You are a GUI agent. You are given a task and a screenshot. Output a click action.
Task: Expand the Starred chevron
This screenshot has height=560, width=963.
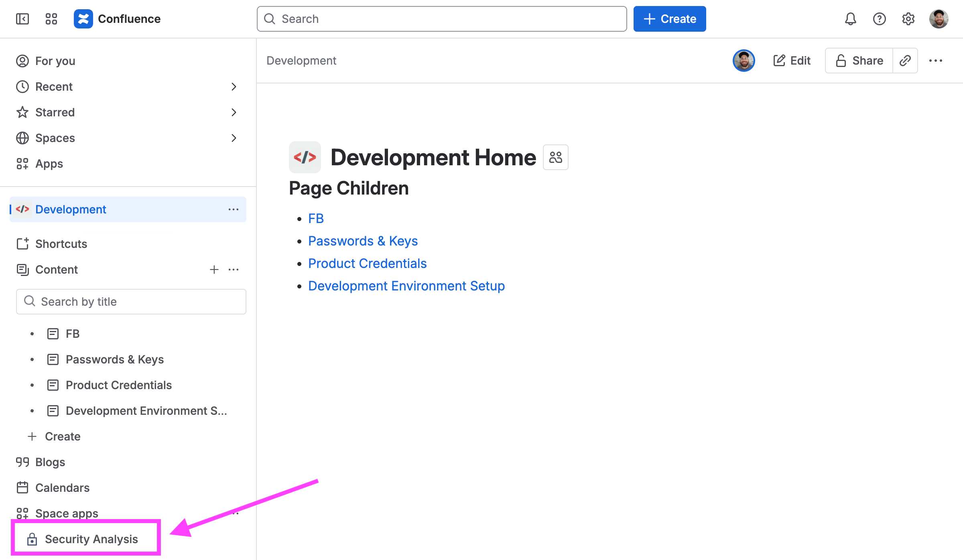click(234, 112)
